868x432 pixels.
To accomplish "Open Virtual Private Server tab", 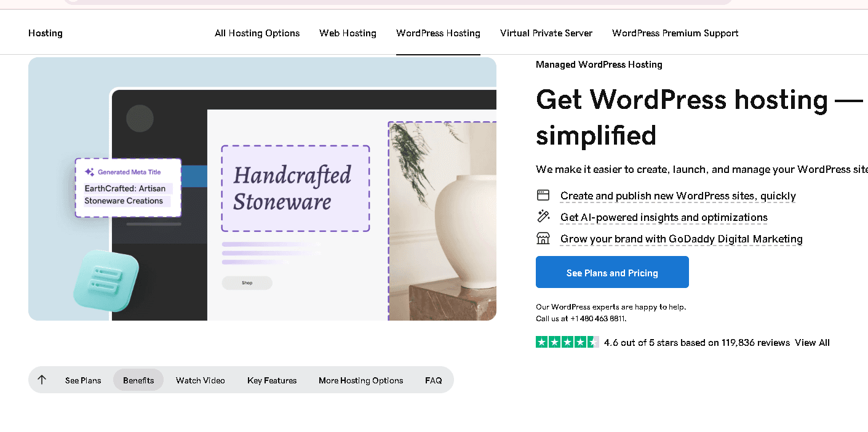I will tap(546, 33).
